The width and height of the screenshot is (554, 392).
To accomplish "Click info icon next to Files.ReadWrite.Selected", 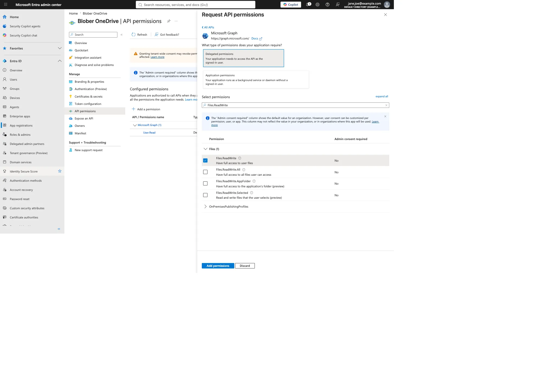I will click(252, 193).
